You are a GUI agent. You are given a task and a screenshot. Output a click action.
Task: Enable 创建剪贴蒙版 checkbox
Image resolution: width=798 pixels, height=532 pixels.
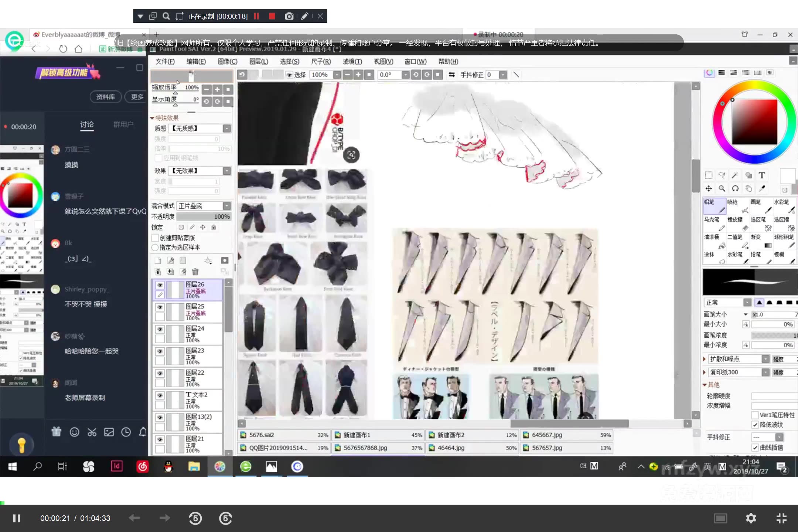(155, 238)
